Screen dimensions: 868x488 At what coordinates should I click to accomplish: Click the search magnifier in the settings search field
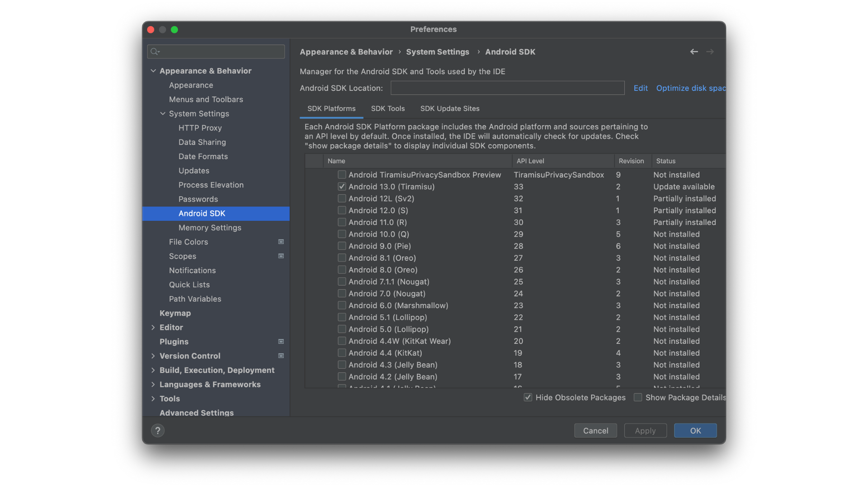click(154, 51)
